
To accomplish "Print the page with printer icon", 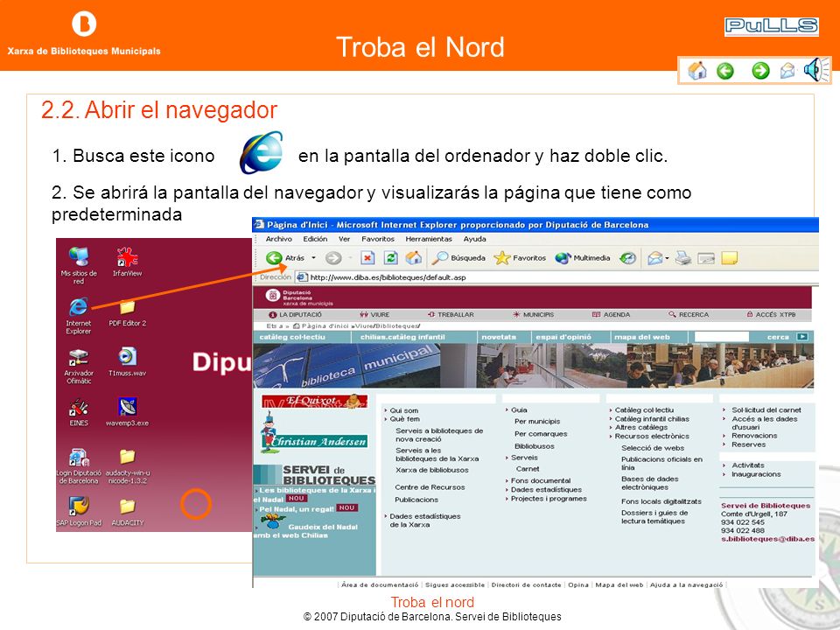I will tap(683, 258).
